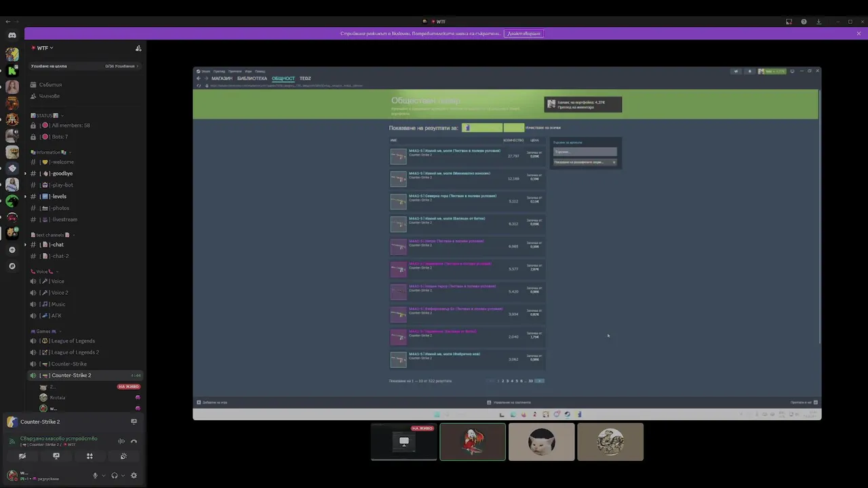The height and width of the screenshot is (488, 868).
Task: Open the goodbye text channel
Action: point(84,174)
